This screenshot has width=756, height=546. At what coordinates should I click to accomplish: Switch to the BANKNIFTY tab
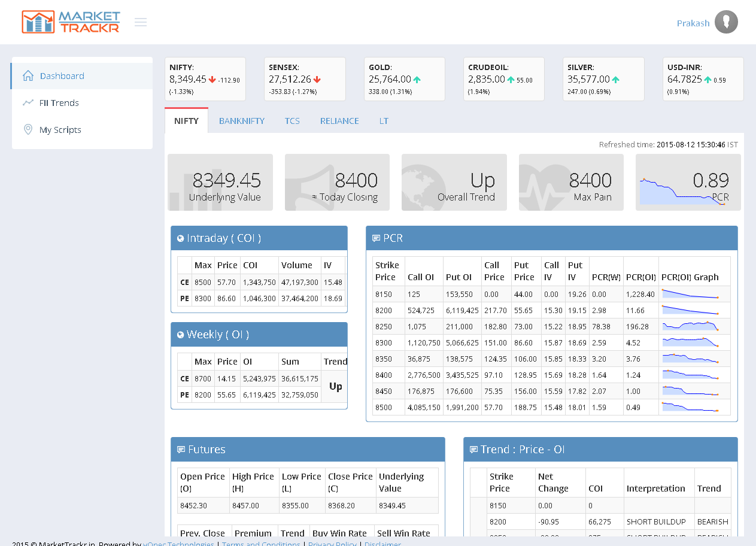[x=241, y=121]
